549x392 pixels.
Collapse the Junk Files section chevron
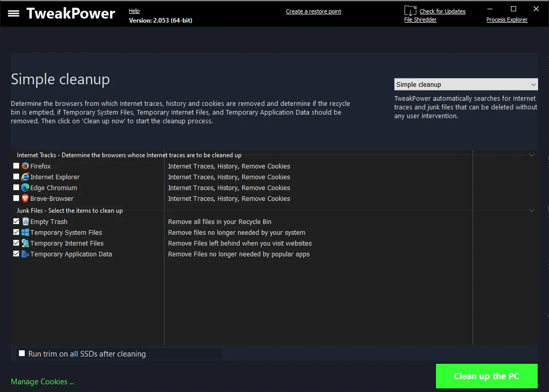532,210
